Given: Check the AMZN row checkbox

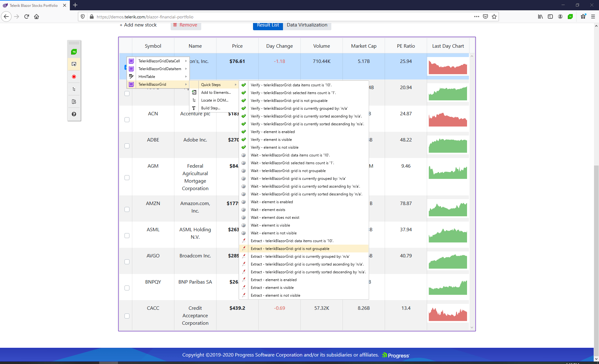Looking at the screenshot, I should click(x=127, y=209).
